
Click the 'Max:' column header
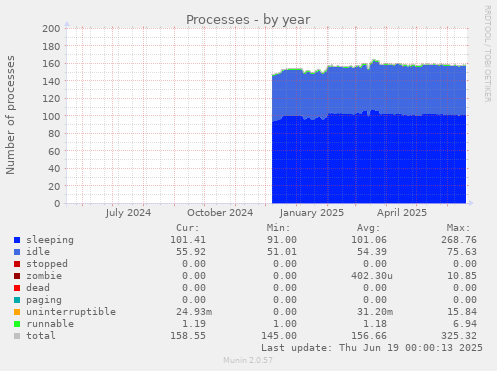[459, 228]
